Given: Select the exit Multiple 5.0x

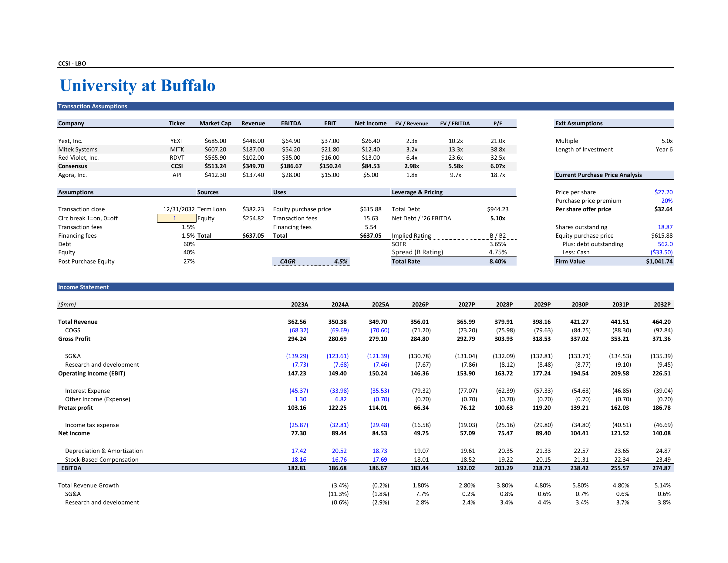Looking at the screenshot, I should point(667,141).
